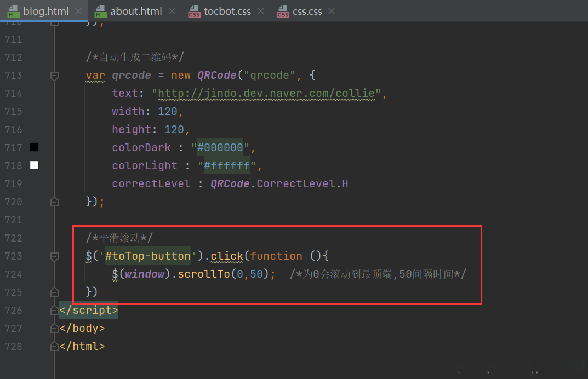
Task: Open the jindo.dev.naver.com/collie URL link
Action: pyautogui.click(x=266, y=93)
